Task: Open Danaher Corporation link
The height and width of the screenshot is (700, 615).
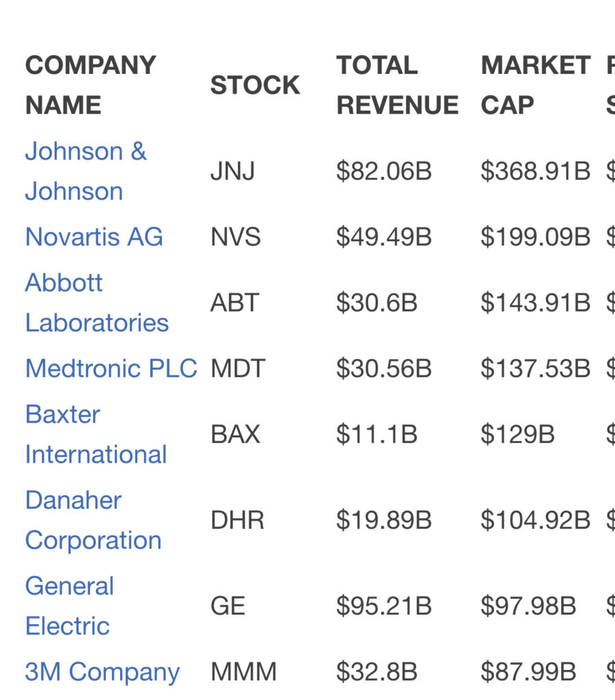Action: pos(94,520)
